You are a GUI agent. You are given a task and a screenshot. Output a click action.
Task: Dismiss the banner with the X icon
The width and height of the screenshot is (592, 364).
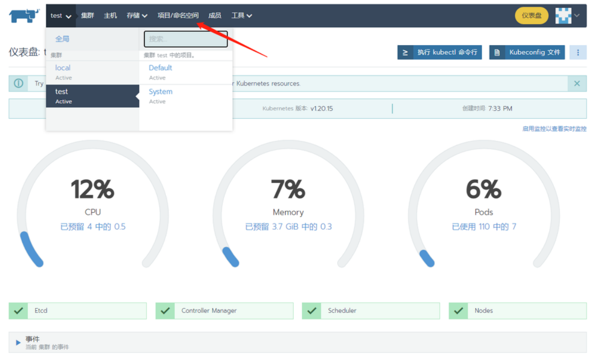[x=577, y=84]
